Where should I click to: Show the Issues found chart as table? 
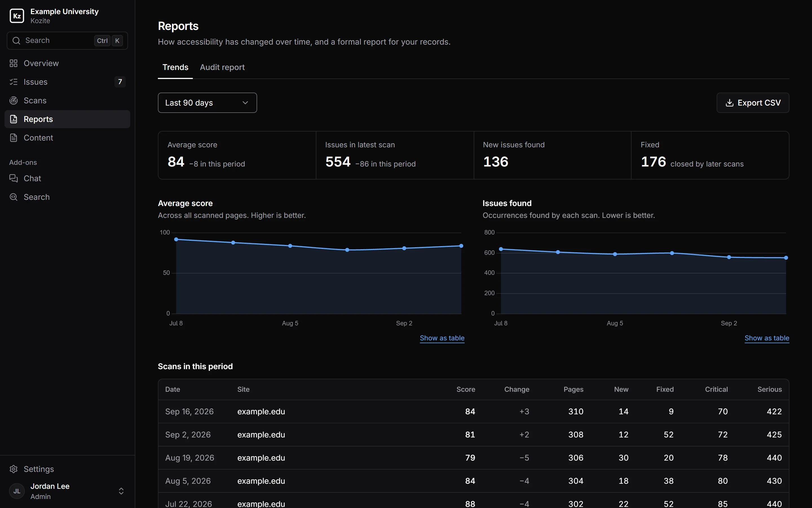click(767, 338)
